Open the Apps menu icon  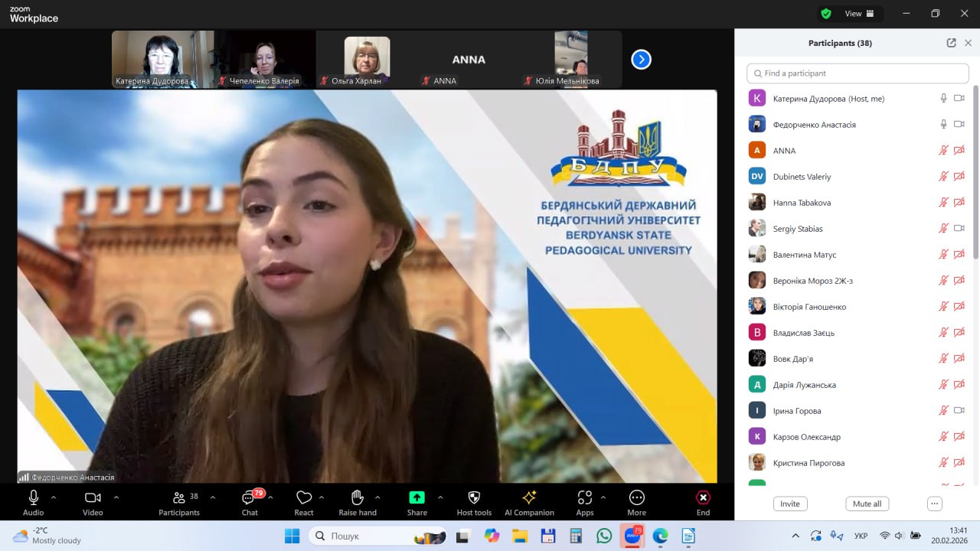(x=585, y=499)
